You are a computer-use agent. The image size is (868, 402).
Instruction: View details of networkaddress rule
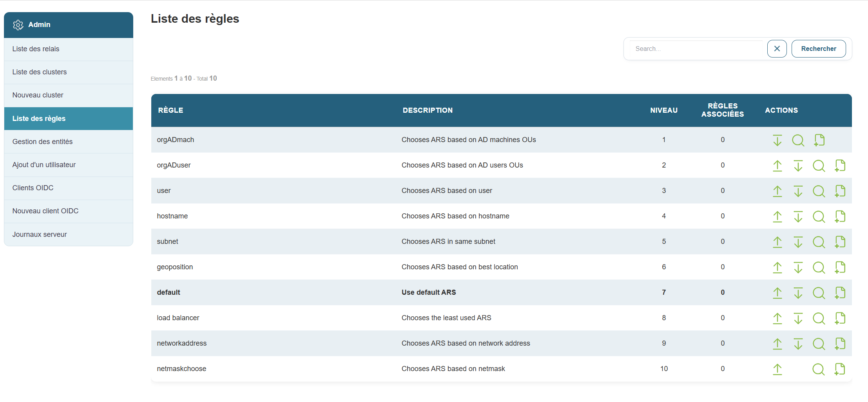(x=819, y=344)
